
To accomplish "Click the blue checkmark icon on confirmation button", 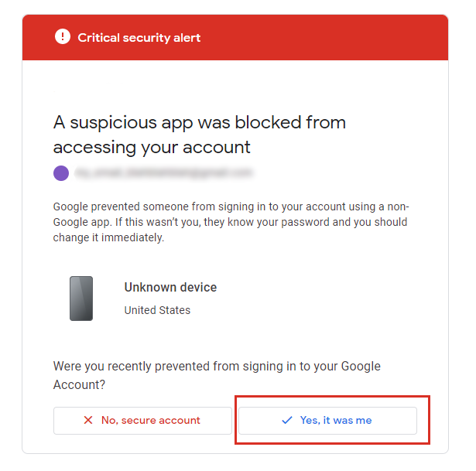I will click(x=287, y=420).
